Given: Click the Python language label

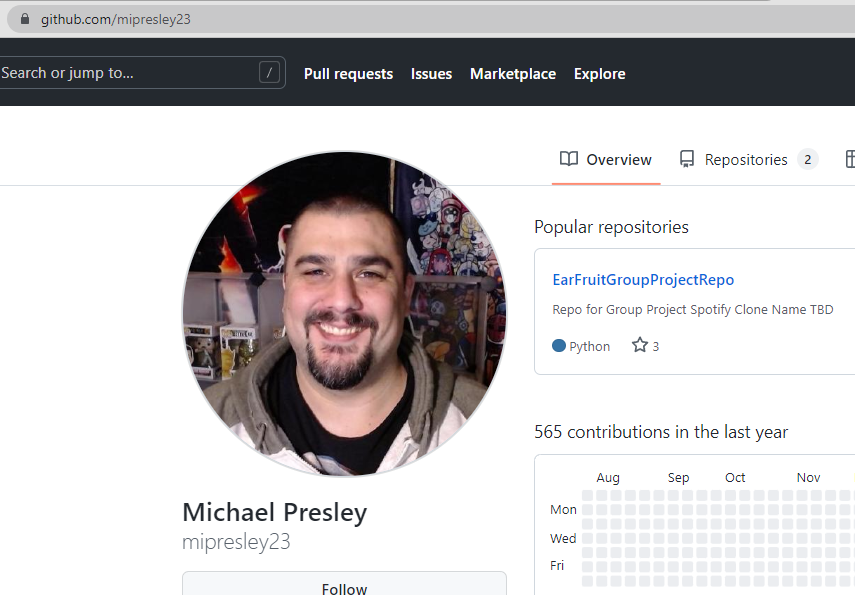Looking at the screenshot, I should (x=589, y=347).
